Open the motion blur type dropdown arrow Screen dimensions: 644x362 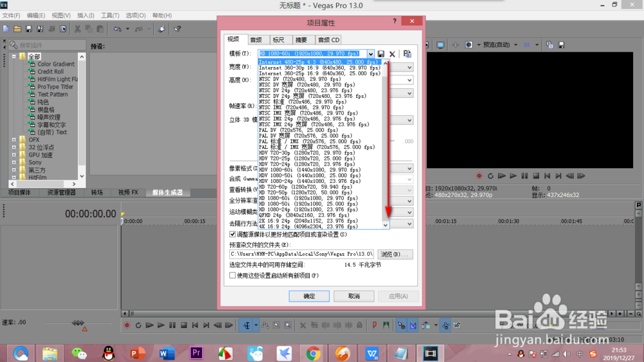tap(410, 212)
